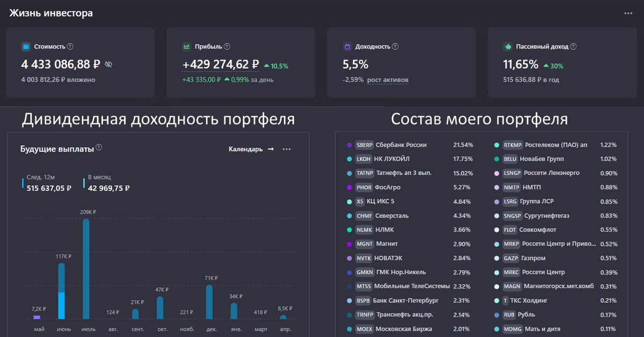The image size is (644, 337).
Task: Click the piggy bank Пассивный доход icon
Action: pyautogui.click(x=508, y=47)
